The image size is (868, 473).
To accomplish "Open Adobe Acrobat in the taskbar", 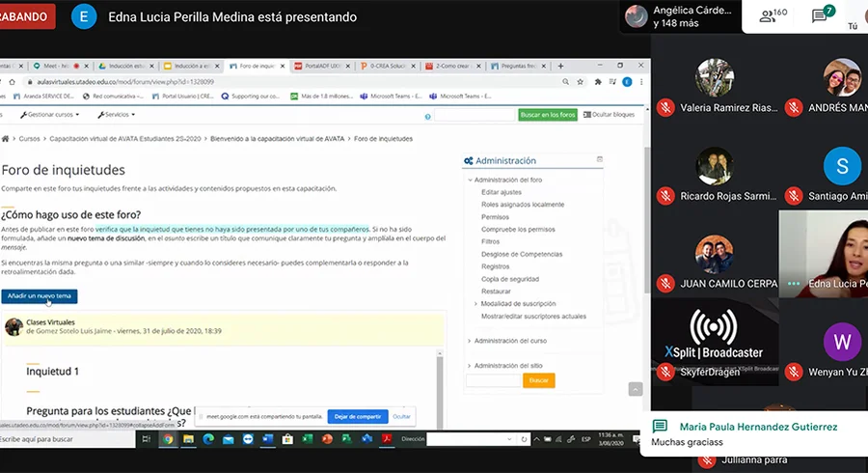I will [387, 439].
